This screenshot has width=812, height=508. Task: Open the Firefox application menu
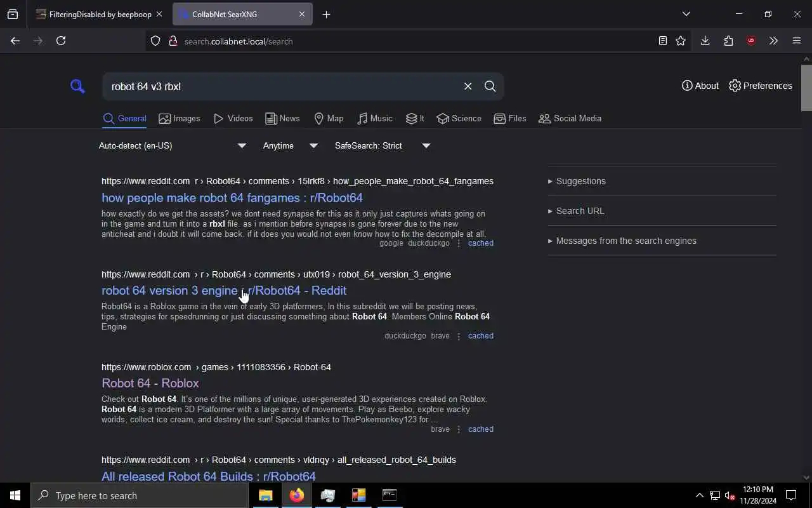(x=797, y=41)
